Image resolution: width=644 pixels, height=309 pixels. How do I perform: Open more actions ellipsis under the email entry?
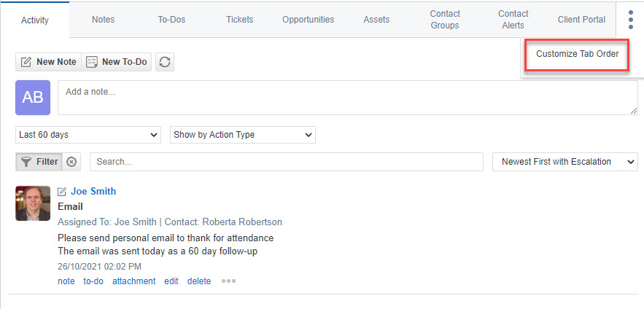pos(228,281)
